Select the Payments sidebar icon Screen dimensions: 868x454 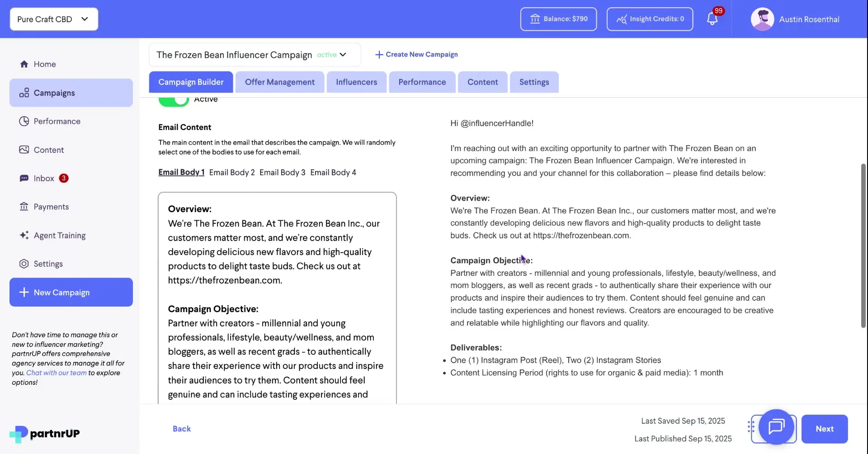pyautogui.click(x=51, y=207)
